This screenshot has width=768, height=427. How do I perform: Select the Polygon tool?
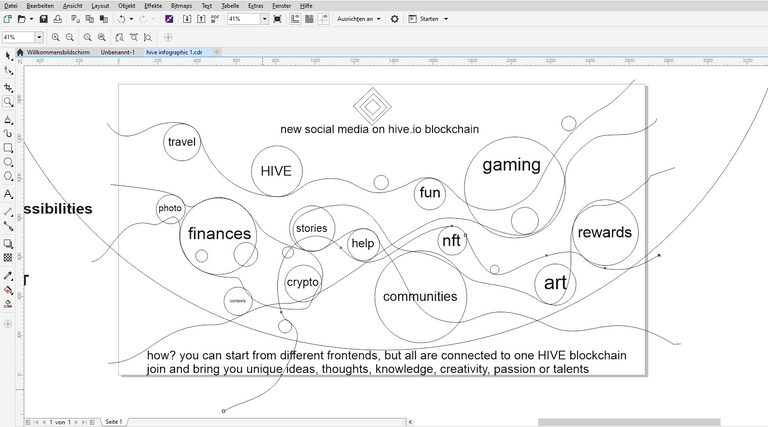tap(8, 176)
